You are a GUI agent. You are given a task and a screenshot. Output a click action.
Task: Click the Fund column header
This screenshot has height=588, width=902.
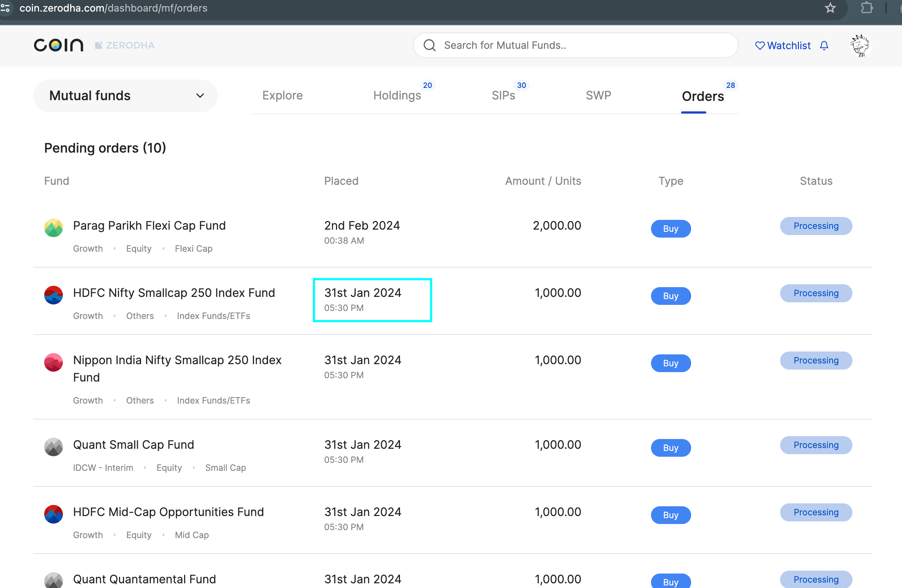pos(56,181)
